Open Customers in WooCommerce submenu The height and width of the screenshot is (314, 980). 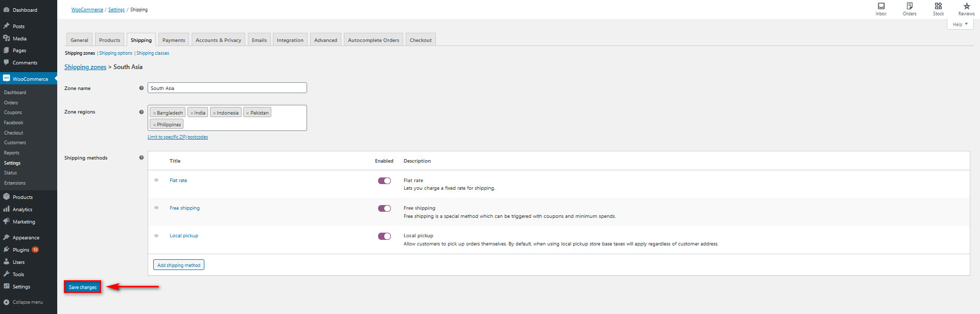[15, 143]
